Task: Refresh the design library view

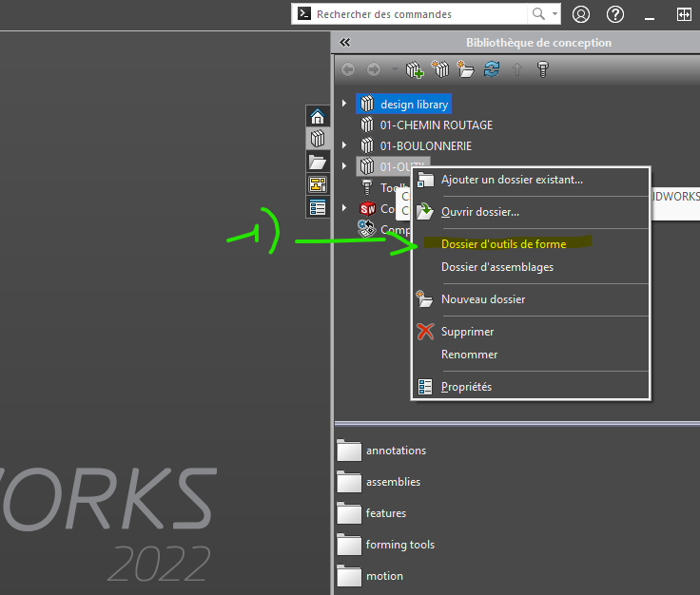Action: (492, 69)
